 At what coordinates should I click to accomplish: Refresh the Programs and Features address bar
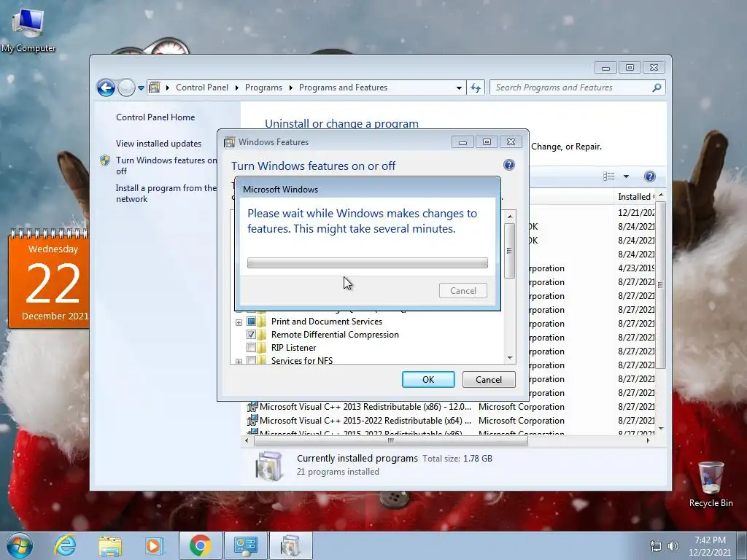point(476,87)
